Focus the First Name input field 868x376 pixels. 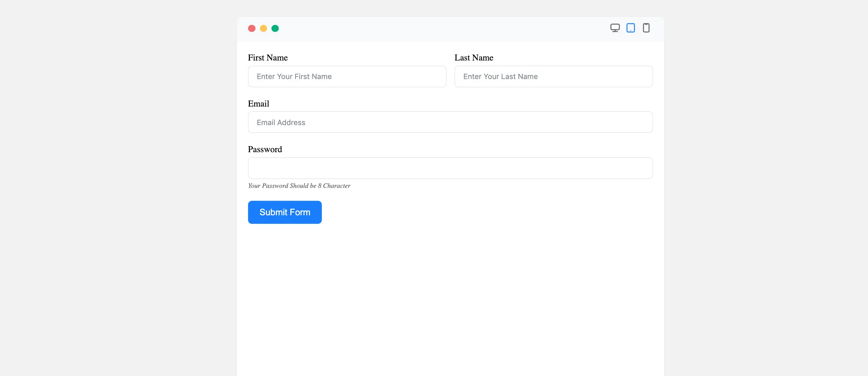coord(347,76)
